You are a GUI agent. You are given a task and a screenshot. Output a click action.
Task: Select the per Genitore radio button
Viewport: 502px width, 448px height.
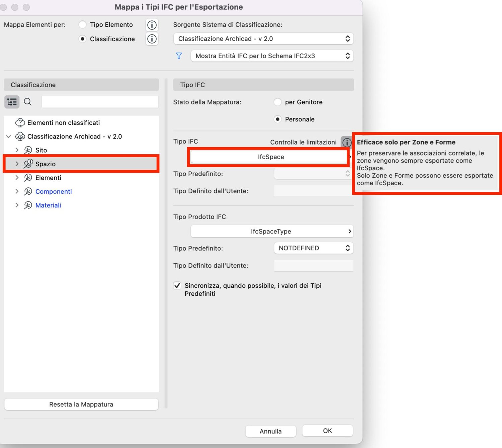pos(277,102)
